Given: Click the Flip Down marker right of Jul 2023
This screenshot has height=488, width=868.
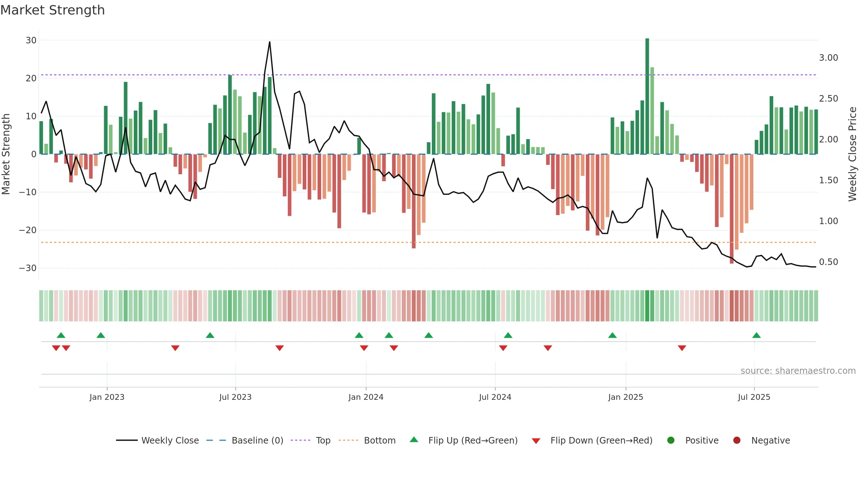Looking at the screenshot, I should pyautogui.click(x=280, y=348).
